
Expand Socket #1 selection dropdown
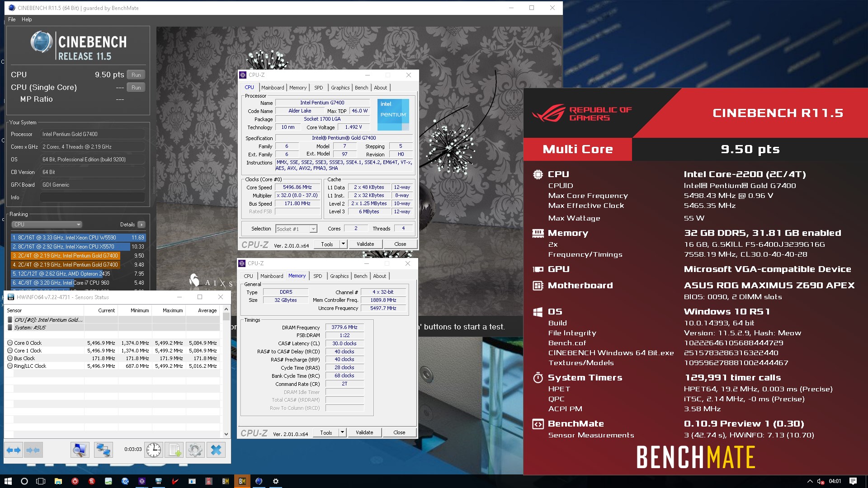pos(313,229)
